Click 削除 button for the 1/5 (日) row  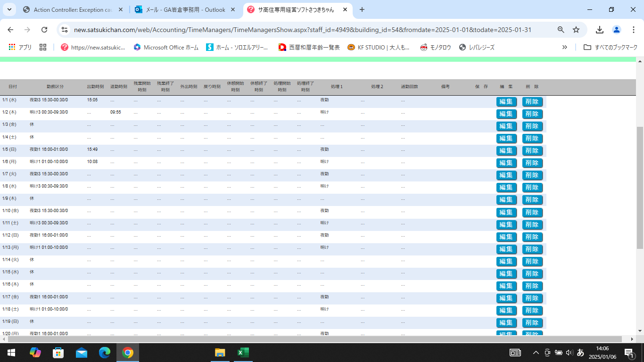click(x=532, y=151)
